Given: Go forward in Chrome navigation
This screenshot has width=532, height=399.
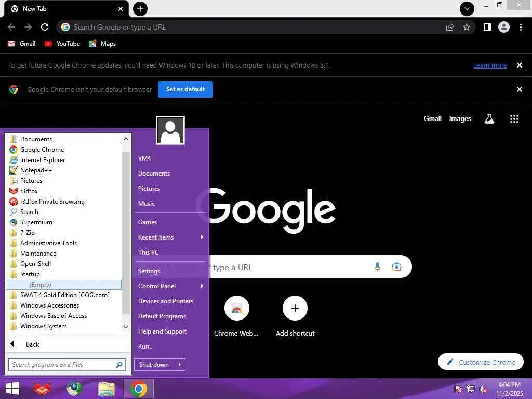Looking at the screenshot, I should click(x=28, y=27).
